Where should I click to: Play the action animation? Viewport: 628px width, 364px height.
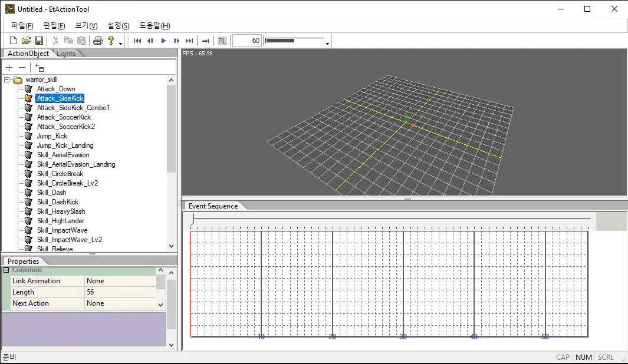click(x=163, y=41)
